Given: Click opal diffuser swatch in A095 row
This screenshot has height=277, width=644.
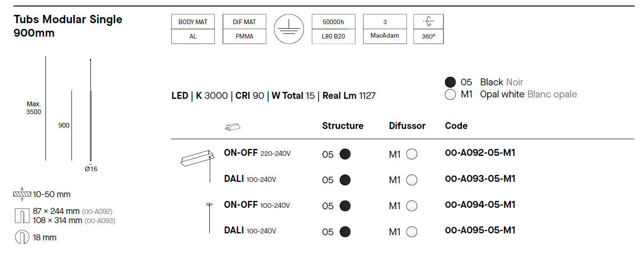Looking at the screenshot, I should 412,232.
